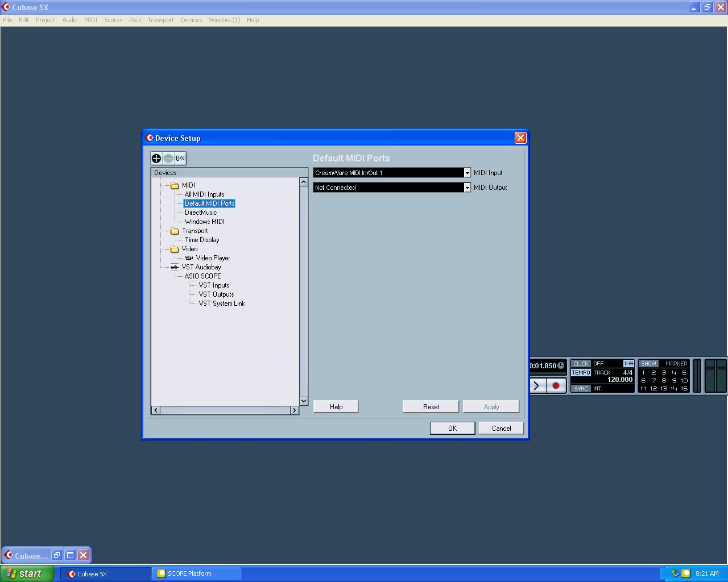
Task: Select the VST Audiobay waveform icon
Action: [x=175, y=267]
